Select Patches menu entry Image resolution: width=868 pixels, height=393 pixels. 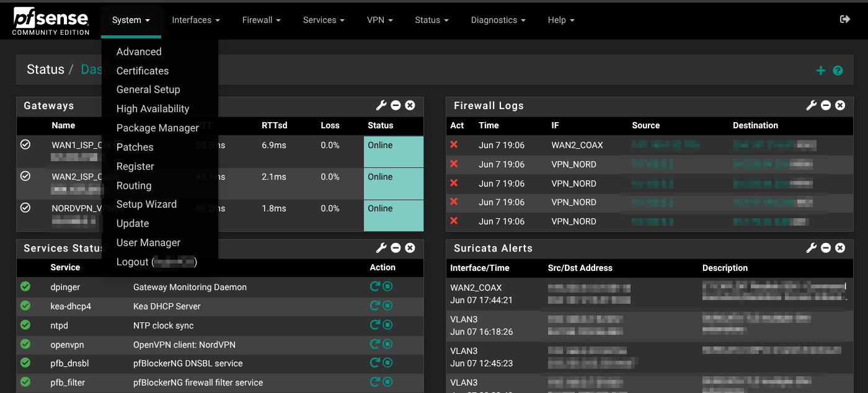coord(135,147)
